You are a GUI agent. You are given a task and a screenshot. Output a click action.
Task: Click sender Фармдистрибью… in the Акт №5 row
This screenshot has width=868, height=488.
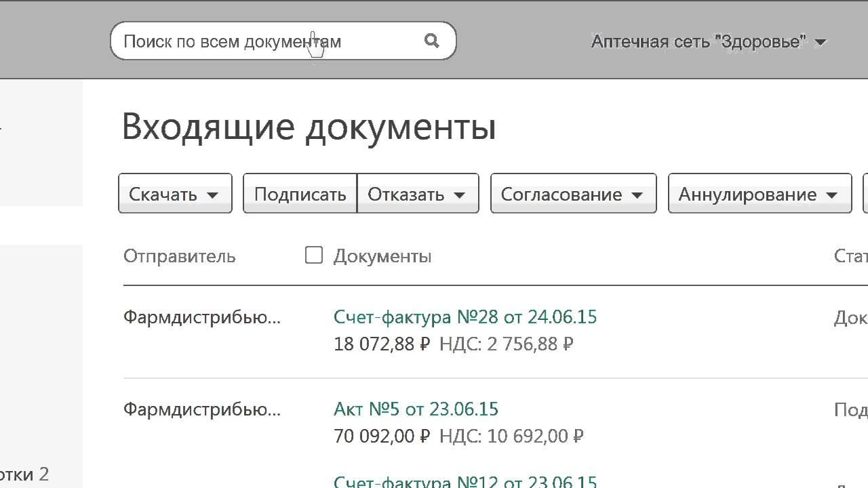(202, 409)
